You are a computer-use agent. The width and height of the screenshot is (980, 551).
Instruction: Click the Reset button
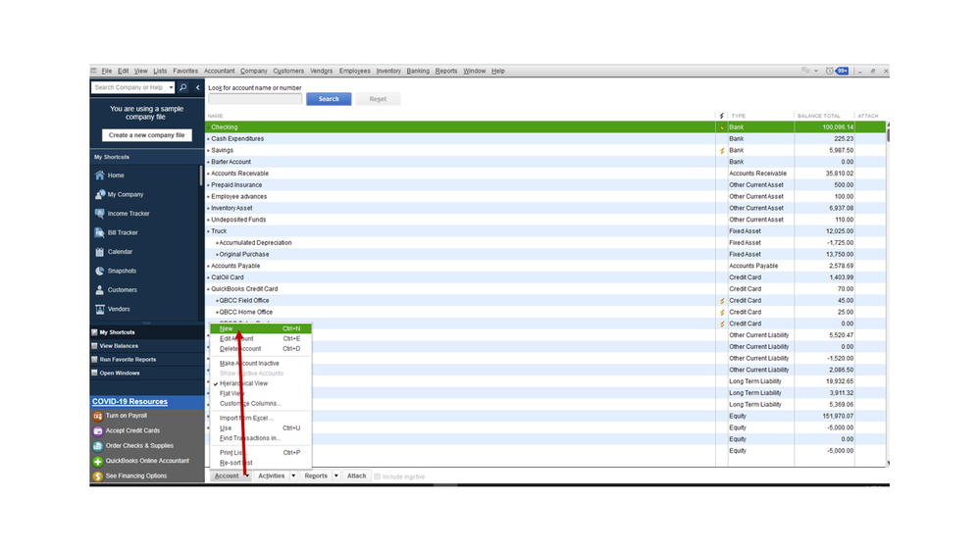(378, 99)
